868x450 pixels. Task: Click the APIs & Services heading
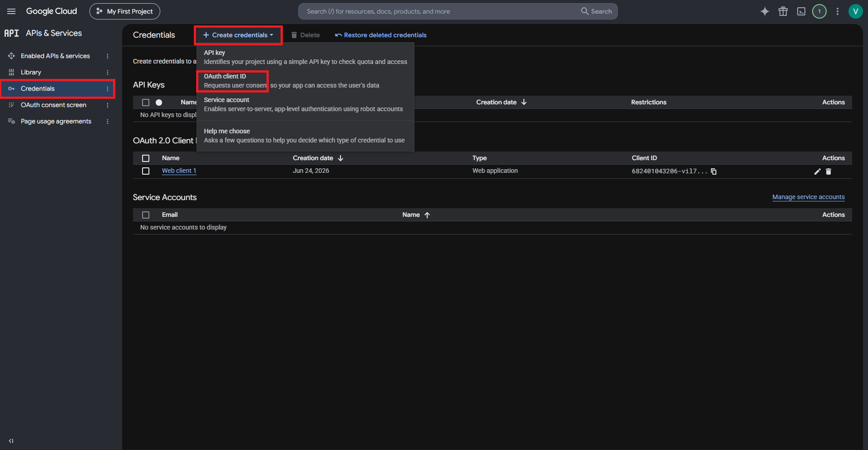54,33
